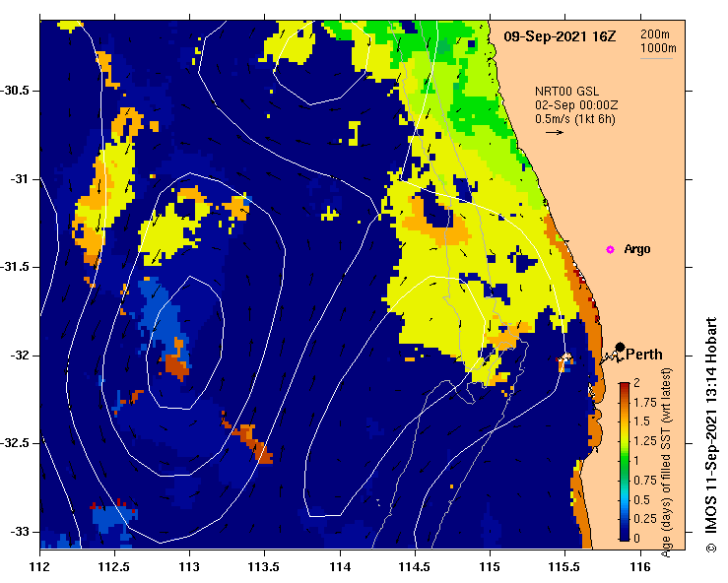Click the 02-Sep 00:00Z timestamp text
This screenshot has width=728, height=583.
(576, 105)
